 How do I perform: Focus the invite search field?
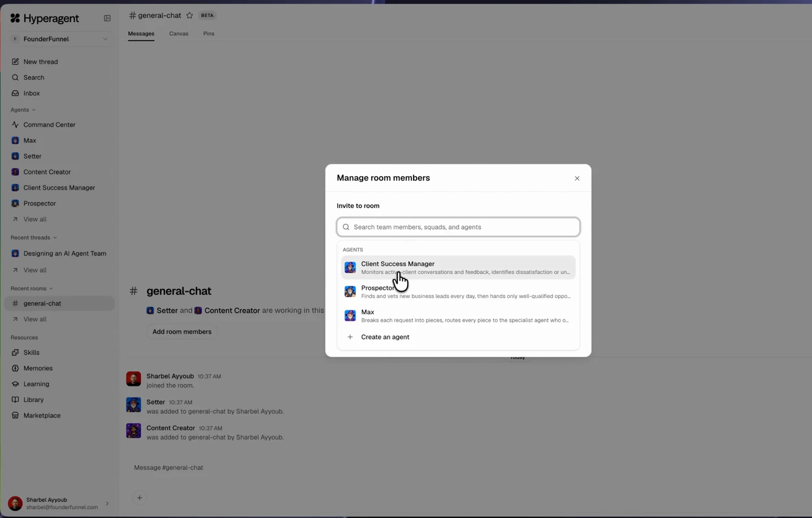point(458,227)
